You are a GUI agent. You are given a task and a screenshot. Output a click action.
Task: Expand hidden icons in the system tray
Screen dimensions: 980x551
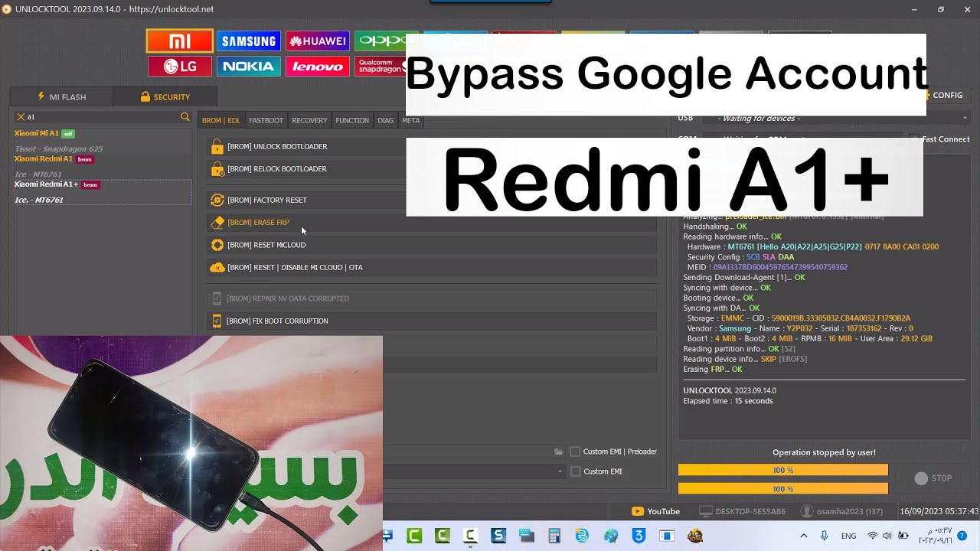[x=804, y=535]
